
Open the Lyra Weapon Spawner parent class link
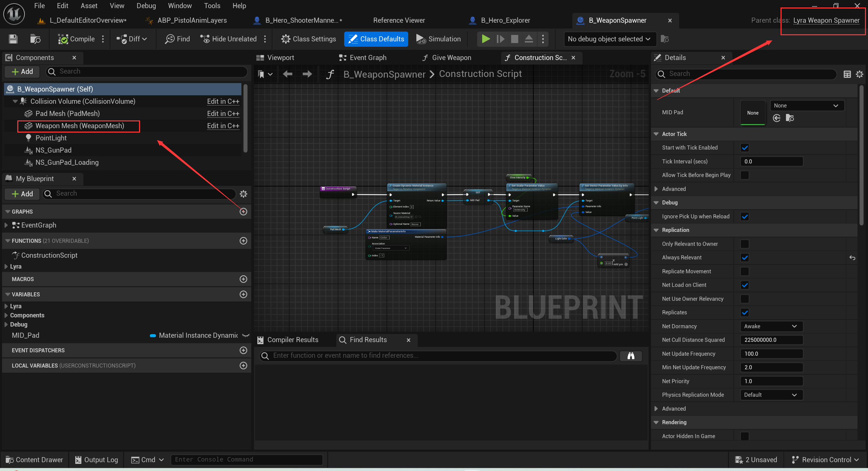coord(826,20)
